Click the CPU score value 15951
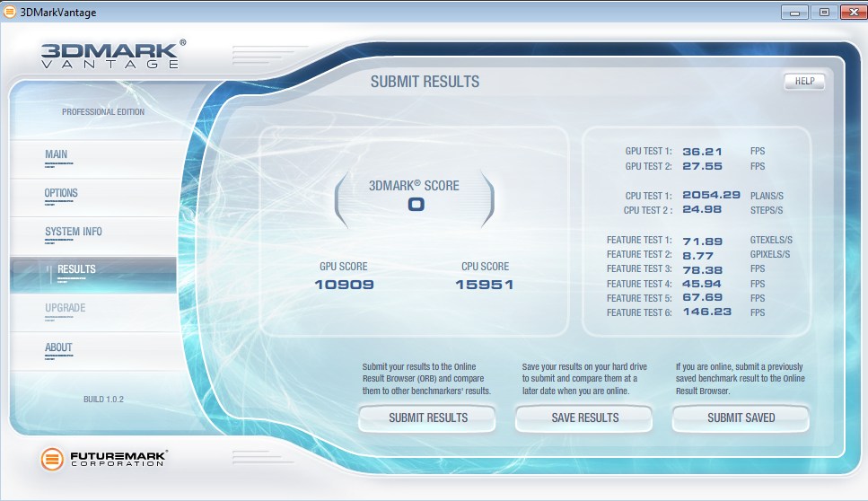The image size is (868, 501). [x=485, y=285]
